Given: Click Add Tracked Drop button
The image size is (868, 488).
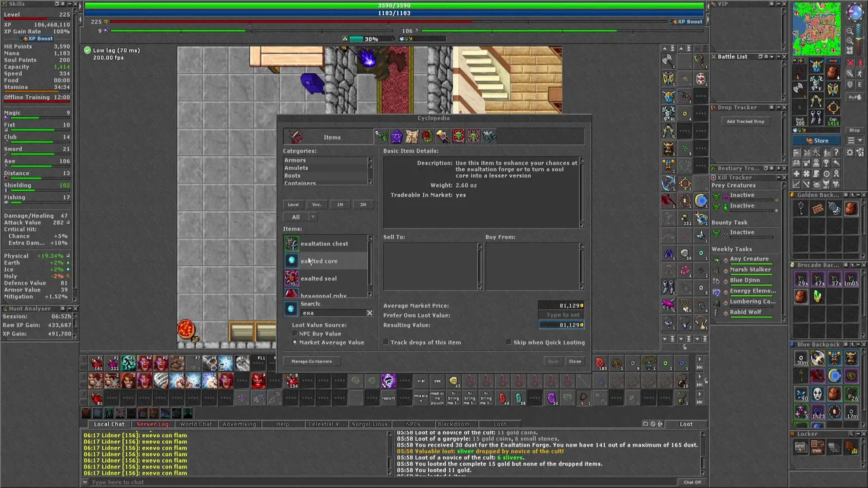Looking at the screenshot, I should 745,121.
